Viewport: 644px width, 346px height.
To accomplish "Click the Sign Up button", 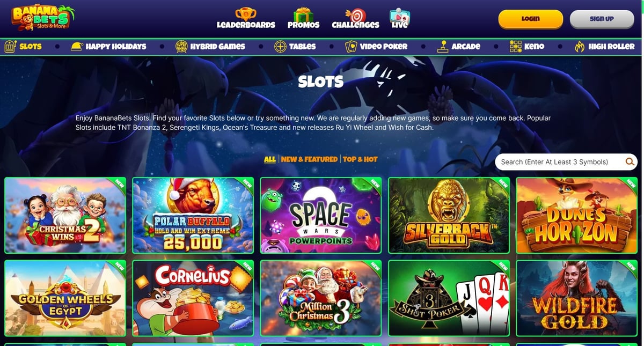I will pyautogui.click(x=602, y=19).
